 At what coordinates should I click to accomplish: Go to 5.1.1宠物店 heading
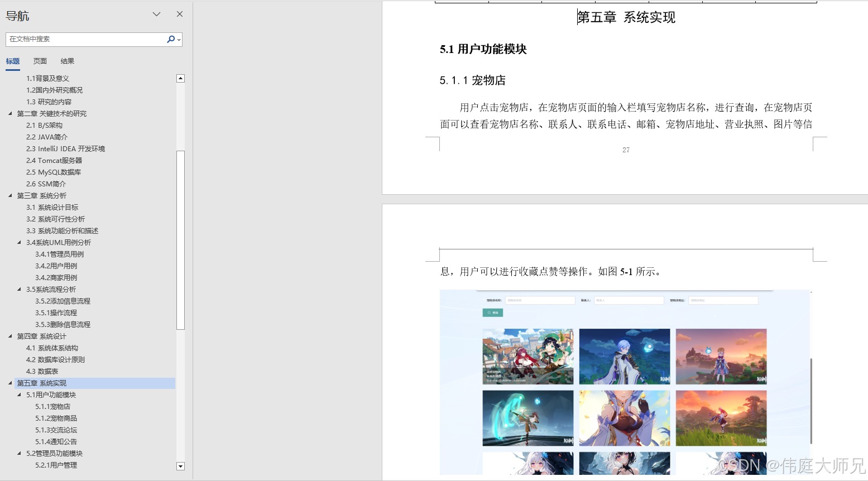pyautogui.click(x=53, y=407)
